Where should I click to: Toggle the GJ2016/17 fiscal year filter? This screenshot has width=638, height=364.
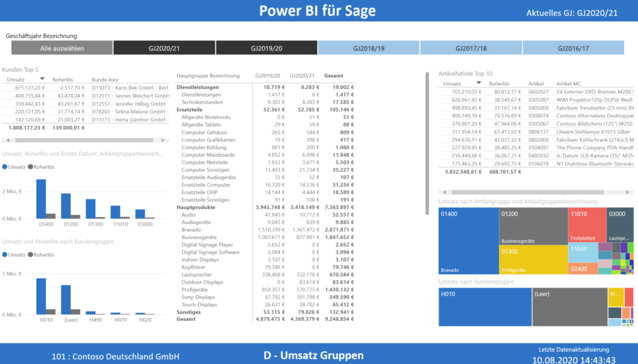coord(573,47)
